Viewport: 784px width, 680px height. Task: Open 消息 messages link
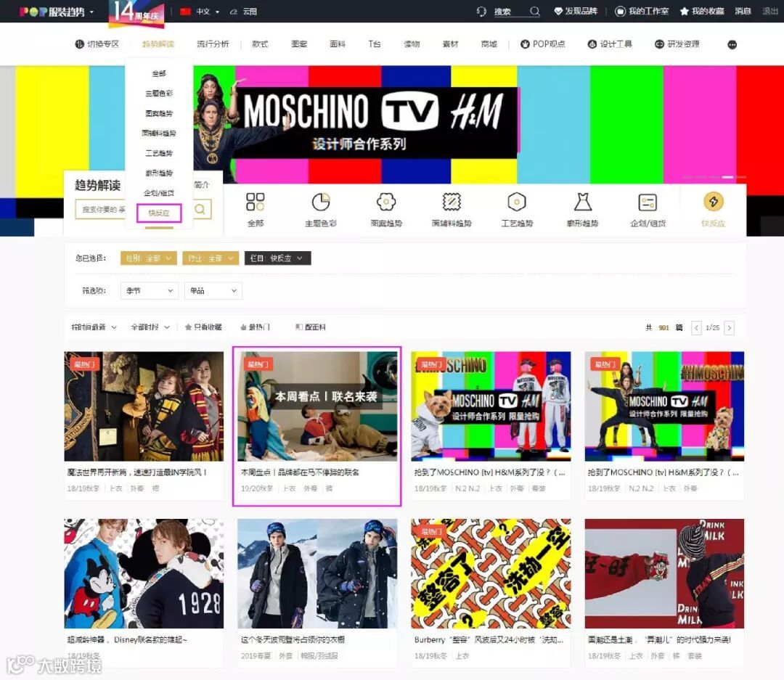pos(743,11)
